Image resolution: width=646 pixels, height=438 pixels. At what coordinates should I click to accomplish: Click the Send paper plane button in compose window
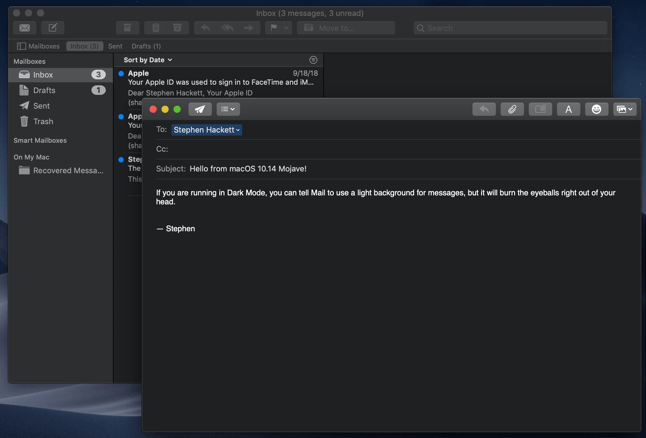(200, 109)
